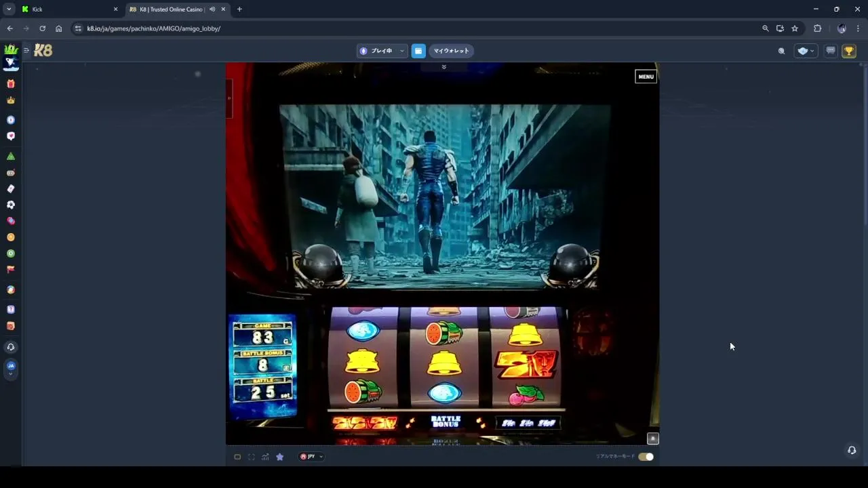Open the pink heart chat bubble icon

(10, 136)
